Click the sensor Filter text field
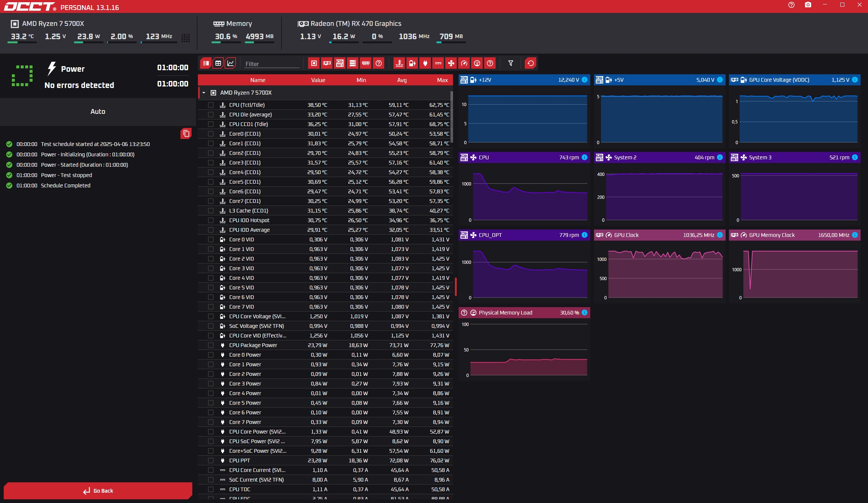The height and width of the screenshot is (503, 868). pyautogui.click(x=271, y=64)
